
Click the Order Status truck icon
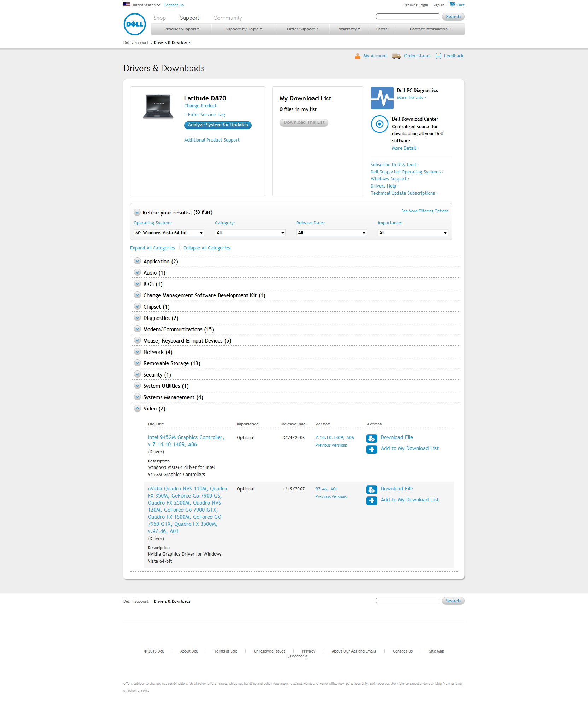pos(396,56)
